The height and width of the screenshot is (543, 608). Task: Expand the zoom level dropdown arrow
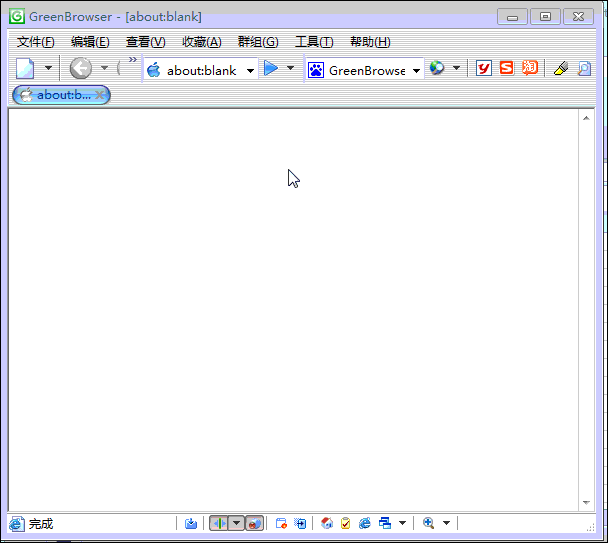[x=446, y=523]
